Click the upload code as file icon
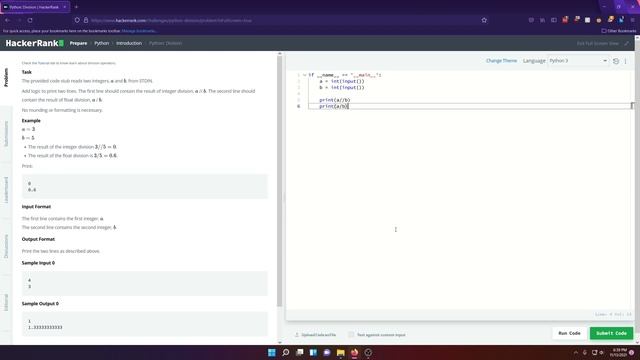This screenshot has width=640, height=360. coord(297,335)
